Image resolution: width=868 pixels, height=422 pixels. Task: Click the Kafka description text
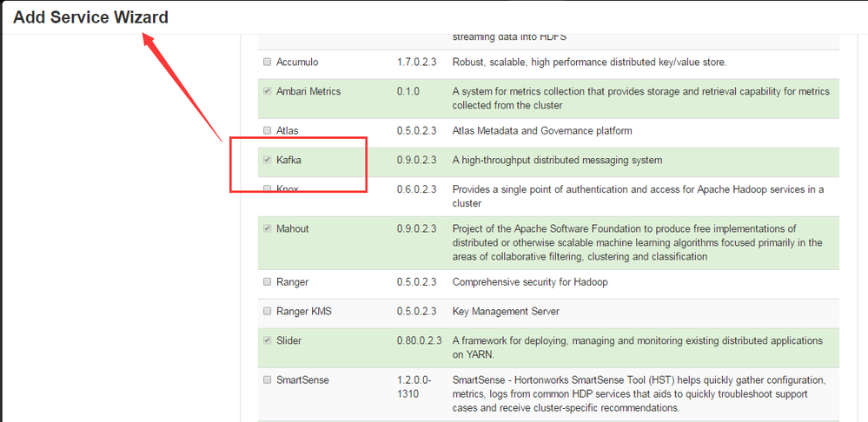coord(557,160)
